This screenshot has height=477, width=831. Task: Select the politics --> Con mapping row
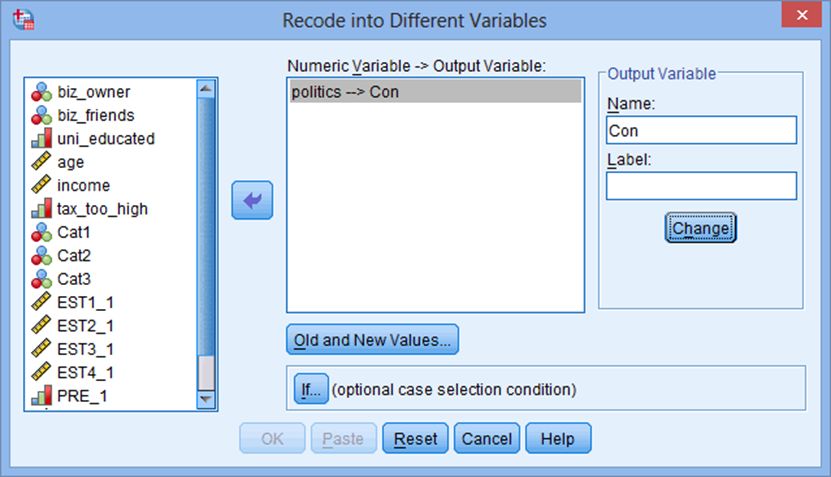pyautogui.click(x=435, y=92)
